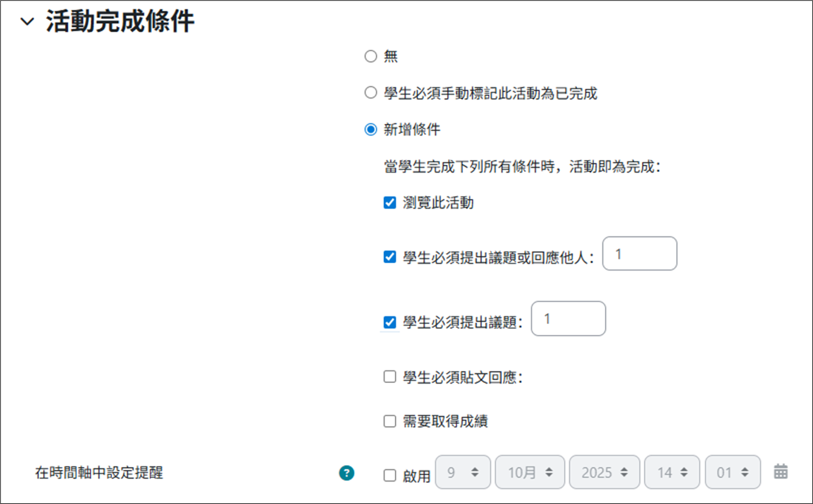This screenshot has height=504, width=813.
Task: Collapse the 活動完成條件 section chevron
Action: [x=27, y=22]
